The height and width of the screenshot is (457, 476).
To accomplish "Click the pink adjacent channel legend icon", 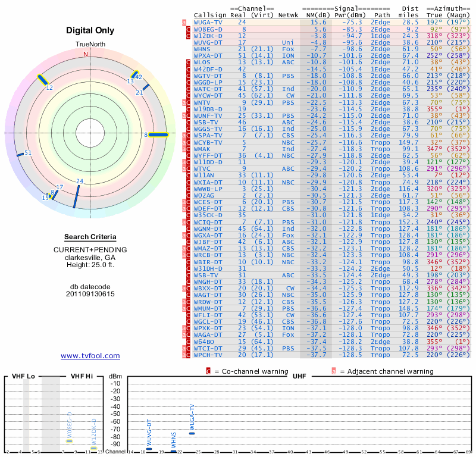I will coord(333,371).
